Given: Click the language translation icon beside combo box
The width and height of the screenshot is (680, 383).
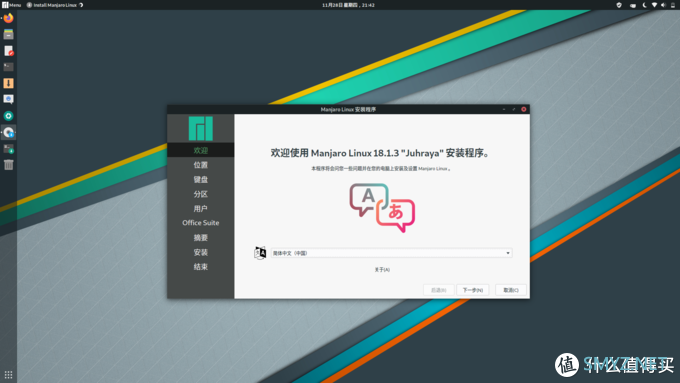Looking at the screenshot, I should click(x=260, y=253).
